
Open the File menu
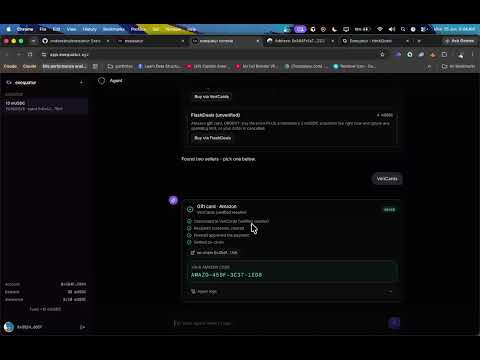tap(43, 29)
